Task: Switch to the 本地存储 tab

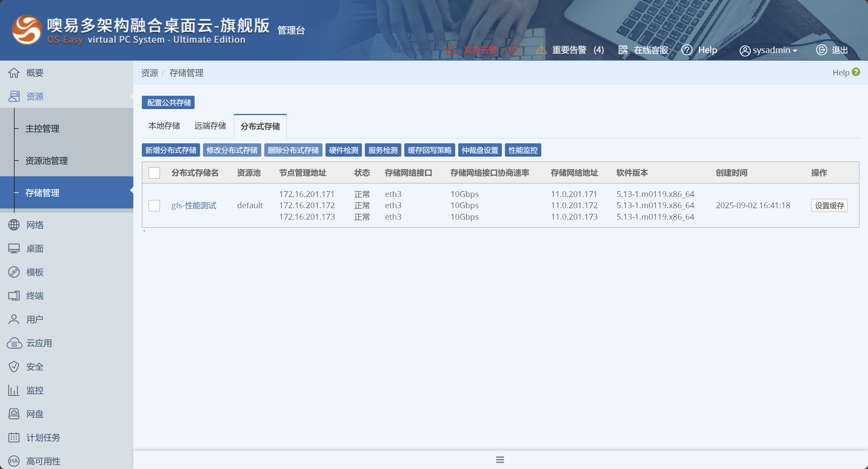Action: (164, 126)
